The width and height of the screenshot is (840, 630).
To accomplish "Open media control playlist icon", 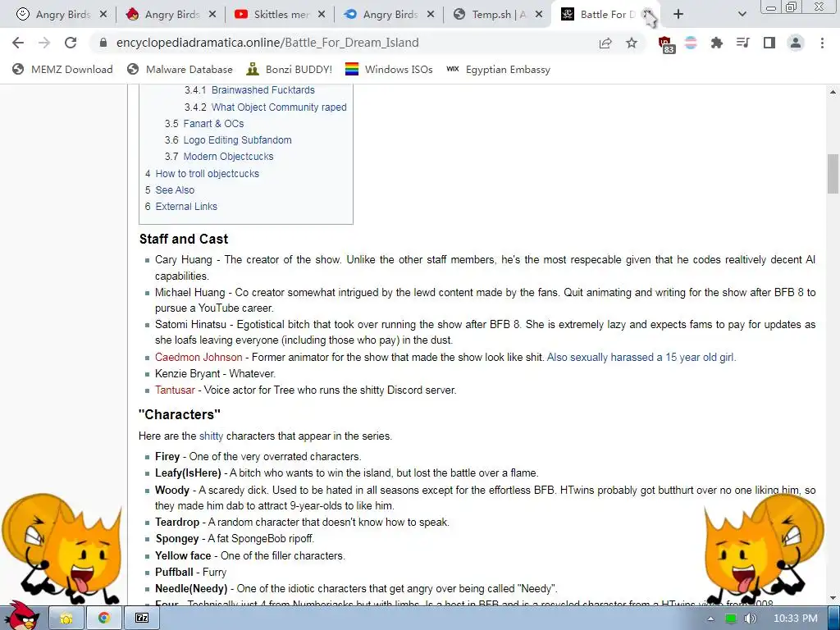I will tap(743, 43).
